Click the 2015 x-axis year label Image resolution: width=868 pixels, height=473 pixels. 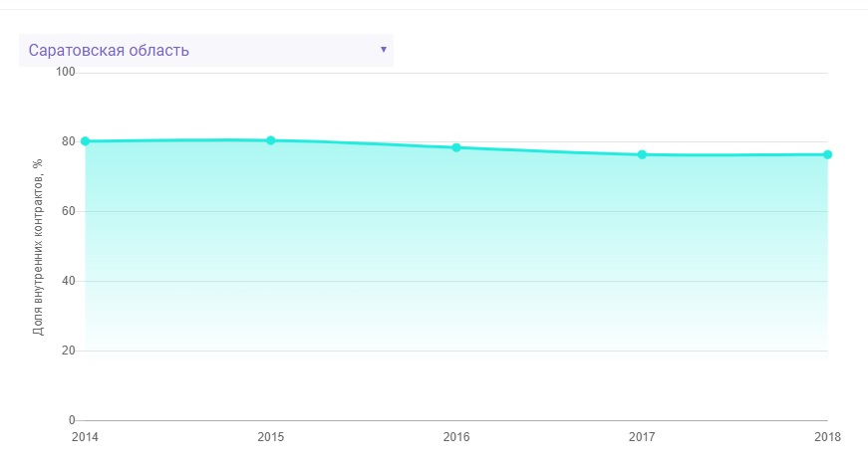(271, 437)
